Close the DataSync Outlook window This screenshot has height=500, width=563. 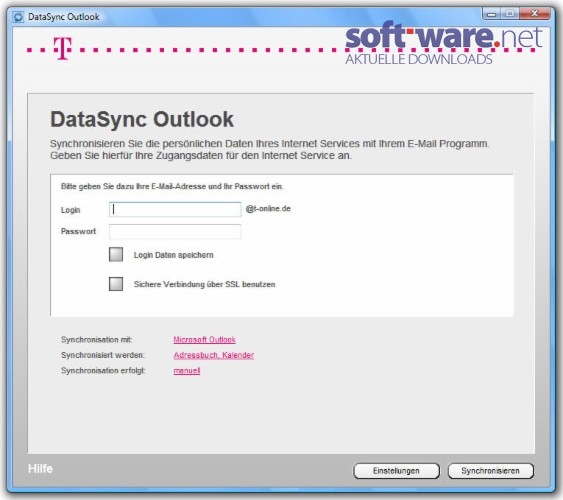click(534, 14)
